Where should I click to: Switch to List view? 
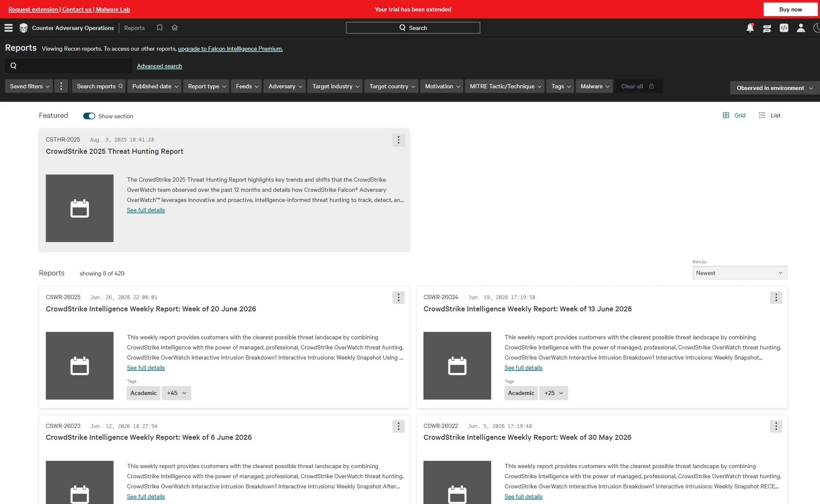tap(770, 115)
